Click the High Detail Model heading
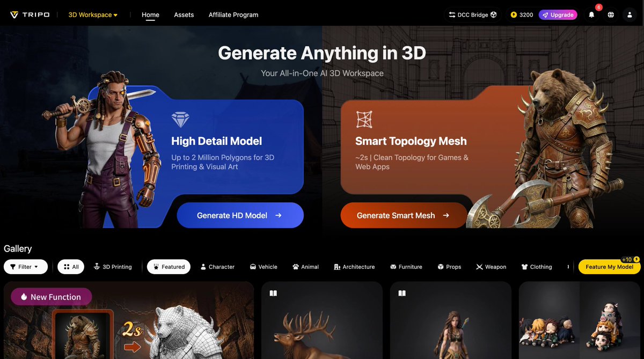Viewport: 644px width, 359px height. [216, 141]
